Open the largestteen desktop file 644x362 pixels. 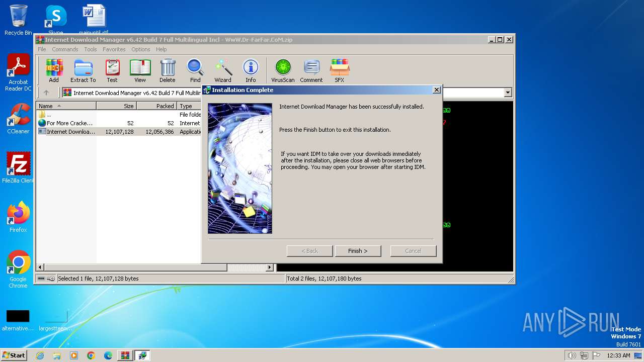55,320
